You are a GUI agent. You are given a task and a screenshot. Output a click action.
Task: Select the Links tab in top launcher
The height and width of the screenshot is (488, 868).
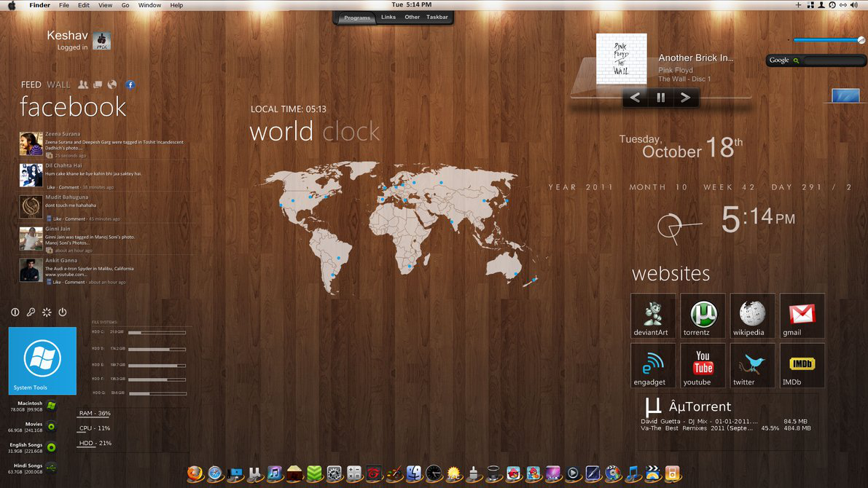388,17
